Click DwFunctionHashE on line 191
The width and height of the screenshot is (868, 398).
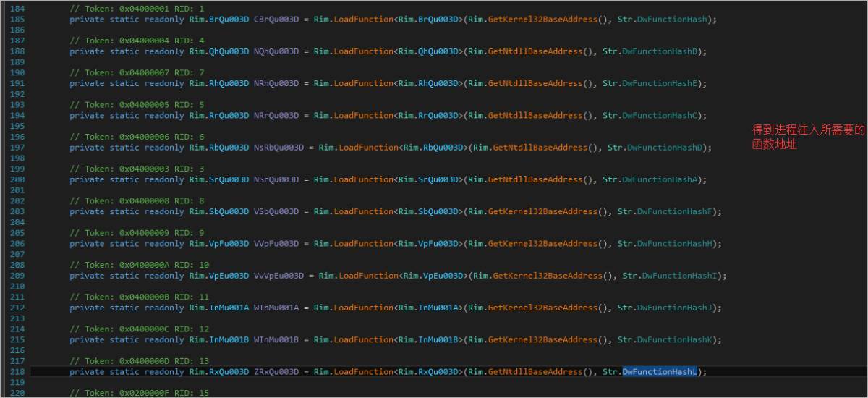(x=660, y=83)
